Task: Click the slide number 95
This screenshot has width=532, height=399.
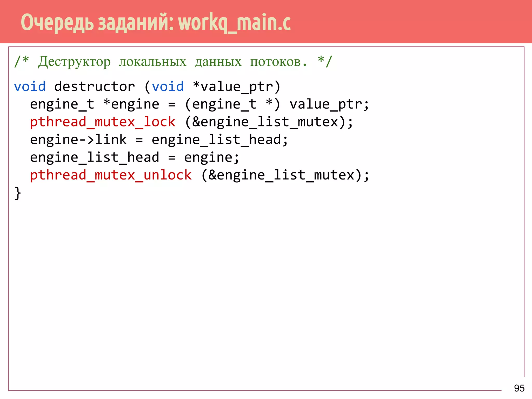Action: (x=519, y=388)
